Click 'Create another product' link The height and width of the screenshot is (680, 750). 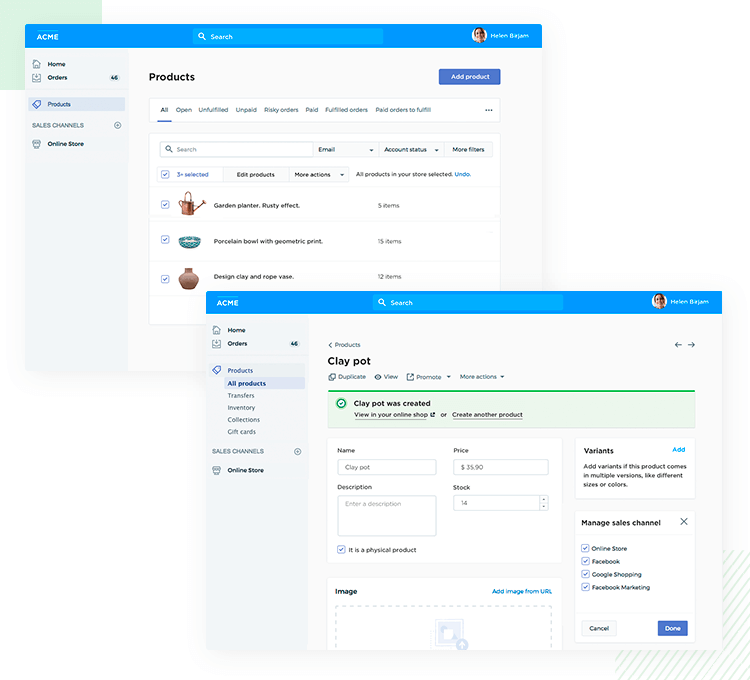pos(487,415)
